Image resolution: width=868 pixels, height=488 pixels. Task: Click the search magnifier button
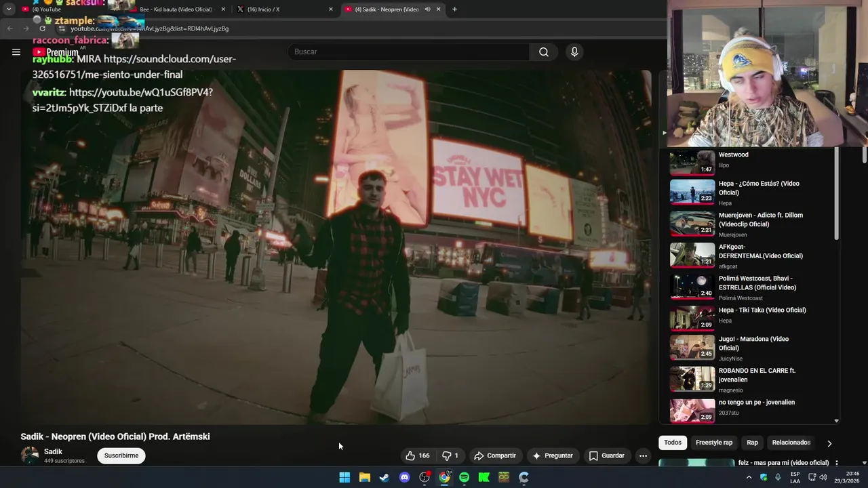pyautogui.click(x=544, y=52)
